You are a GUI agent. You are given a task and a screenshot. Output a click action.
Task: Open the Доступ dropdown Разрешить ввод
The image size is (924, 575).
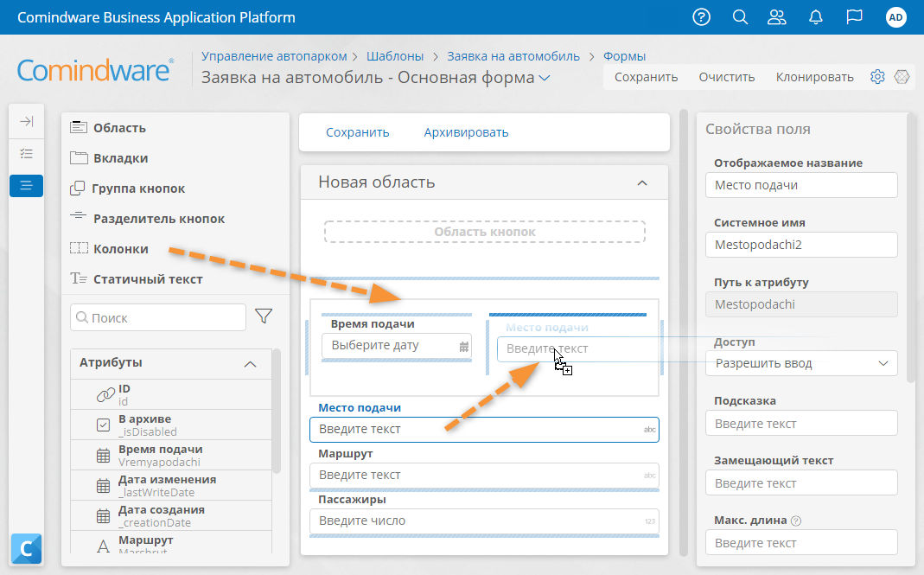pos(801,363)
